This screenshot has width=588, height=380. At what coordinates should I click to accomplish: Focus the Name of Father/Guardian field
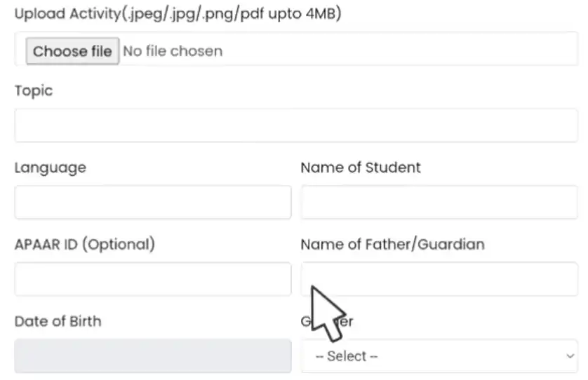point(439,279)
